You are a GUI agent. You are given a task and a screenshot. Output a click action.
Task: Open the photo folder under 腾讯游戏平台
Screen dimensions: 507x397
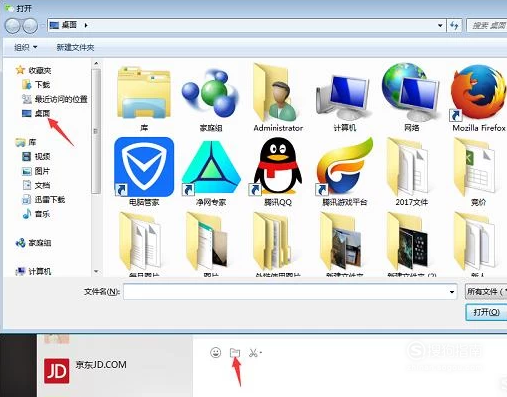click(342, 242)
